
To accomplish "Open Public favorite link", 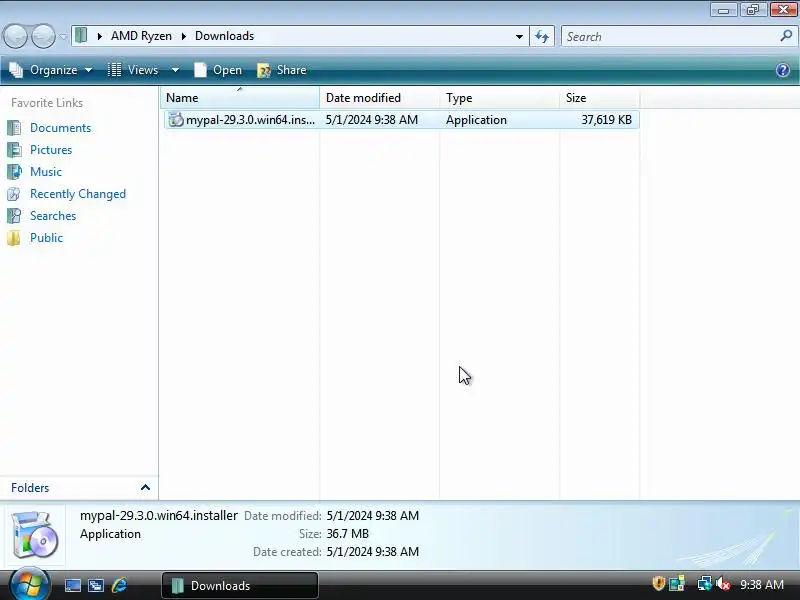I will 46,238.
